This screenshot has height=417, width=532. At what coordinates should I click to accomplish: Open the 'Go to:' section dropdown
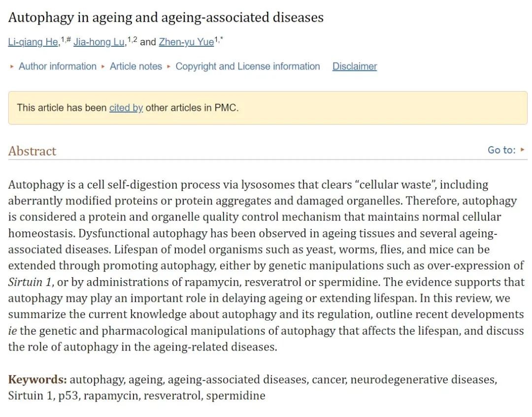tap(506, 150)
